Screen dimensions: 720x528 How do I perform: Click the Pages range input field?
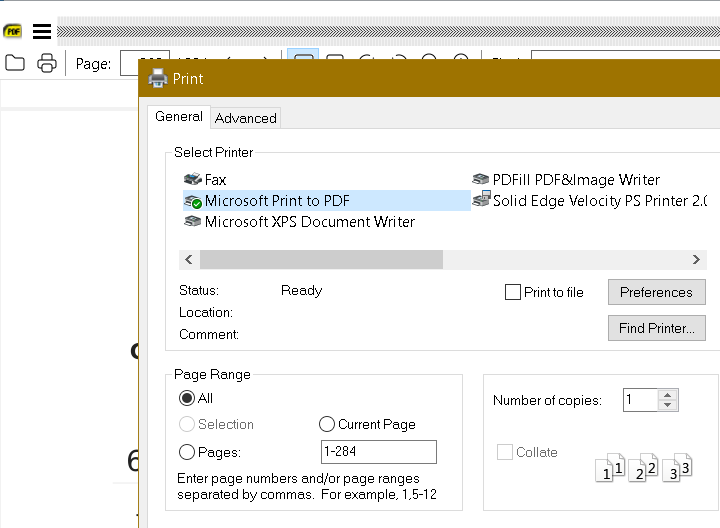coord(378,452)
